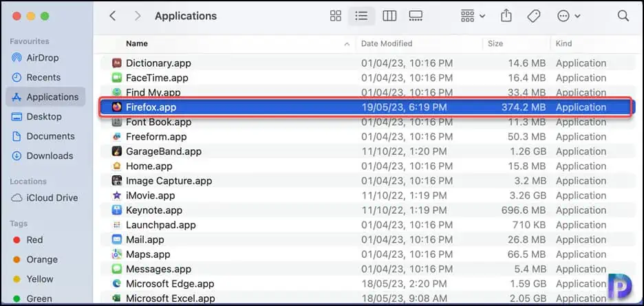Click the Mail.app icon
The height and width of the screenshot is (306, 644).
pyautogui.click(x=117, y=239)
